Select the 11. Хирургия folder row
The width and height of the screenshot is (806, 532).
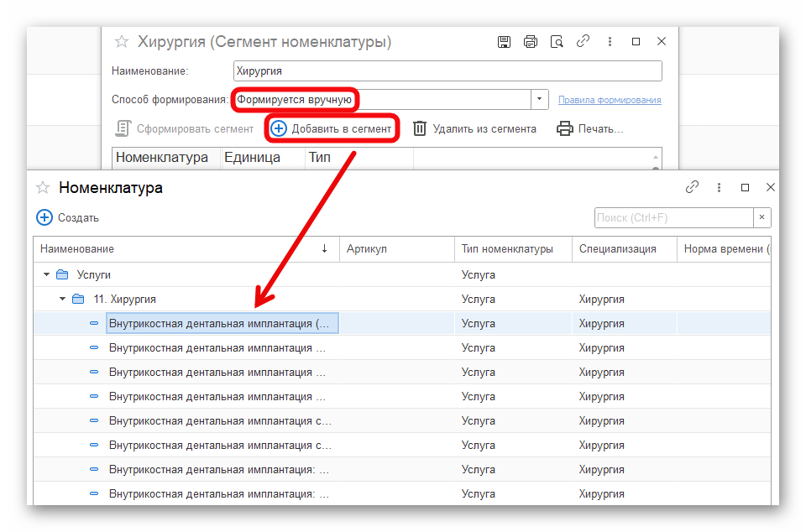(x=402, y=299)
